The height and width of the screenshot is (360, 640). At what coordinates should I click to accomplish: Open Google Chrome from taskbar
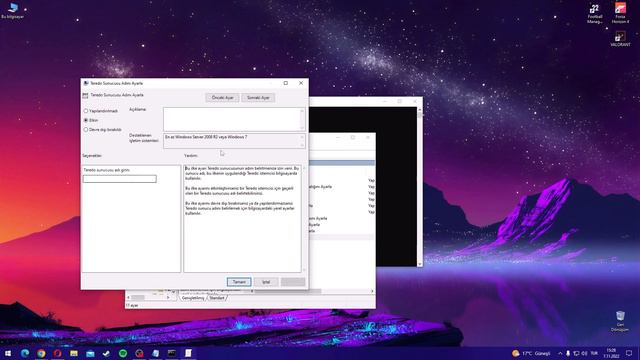pyautogui.click(x=41, y=353)
